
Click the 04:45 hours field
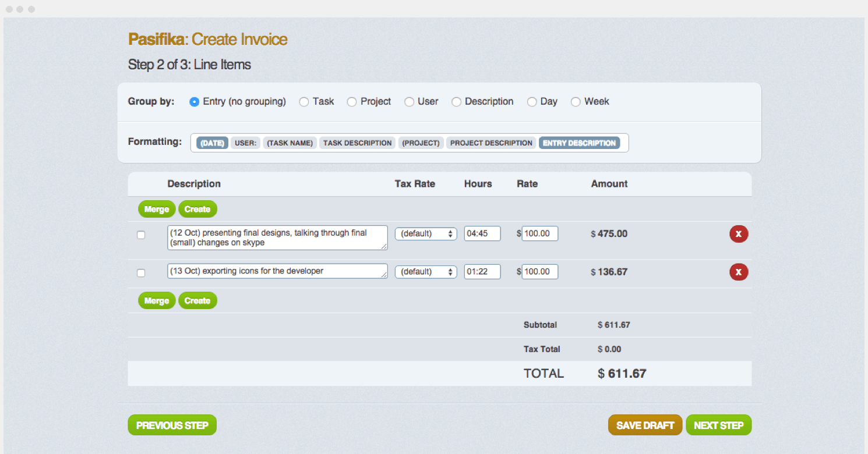(x=482, y=233)
